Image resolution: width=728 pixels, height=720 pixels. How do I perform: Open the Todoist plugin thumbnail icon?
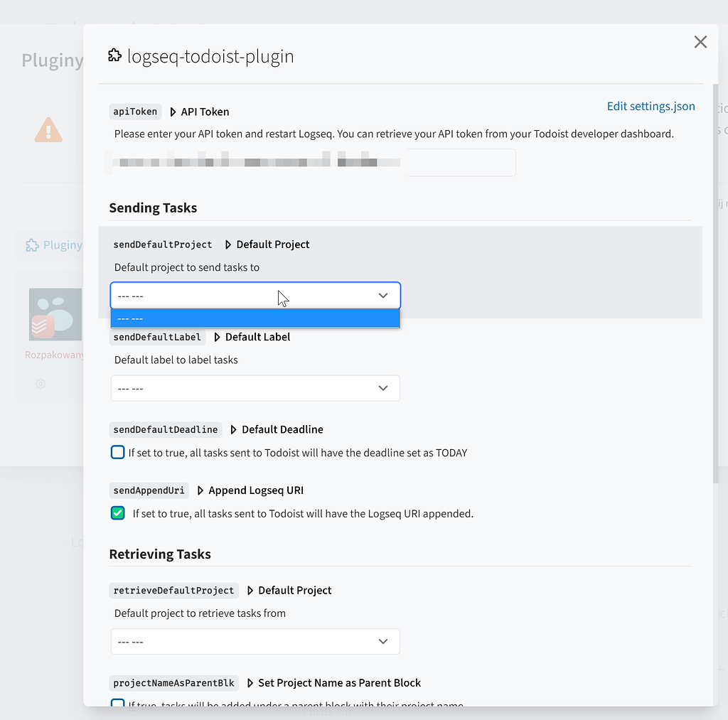coord(54,313)
